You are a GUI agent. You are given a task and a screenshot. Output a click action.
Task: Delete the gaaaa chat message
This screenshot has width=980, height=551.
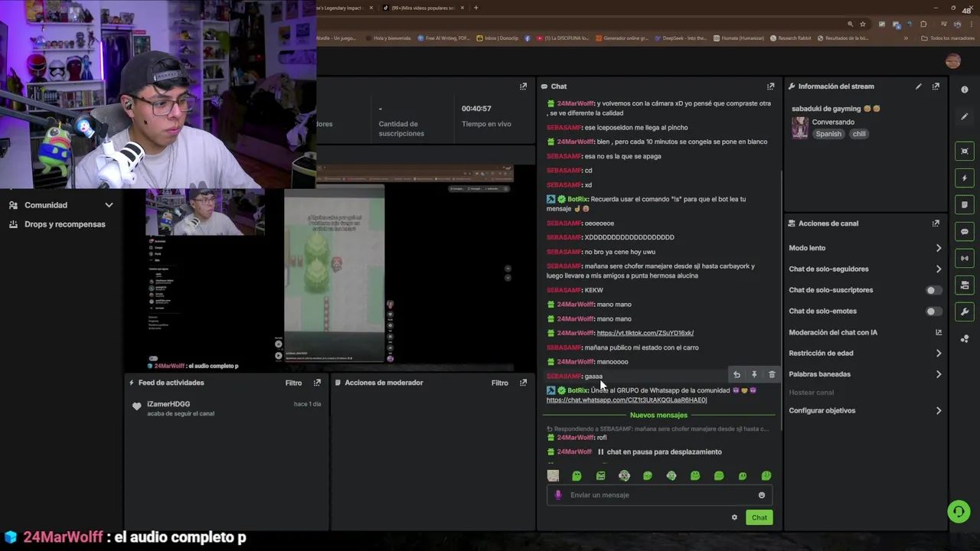click(x=772, y=375)
